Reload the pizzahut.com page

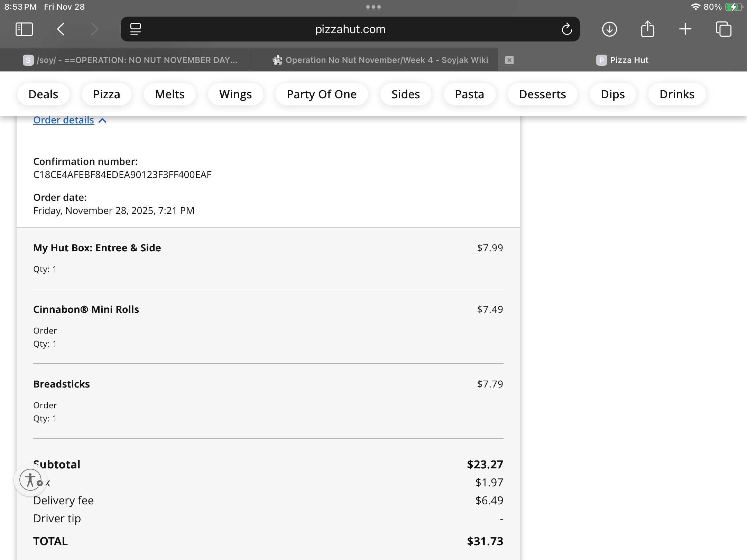click(567, 29)
